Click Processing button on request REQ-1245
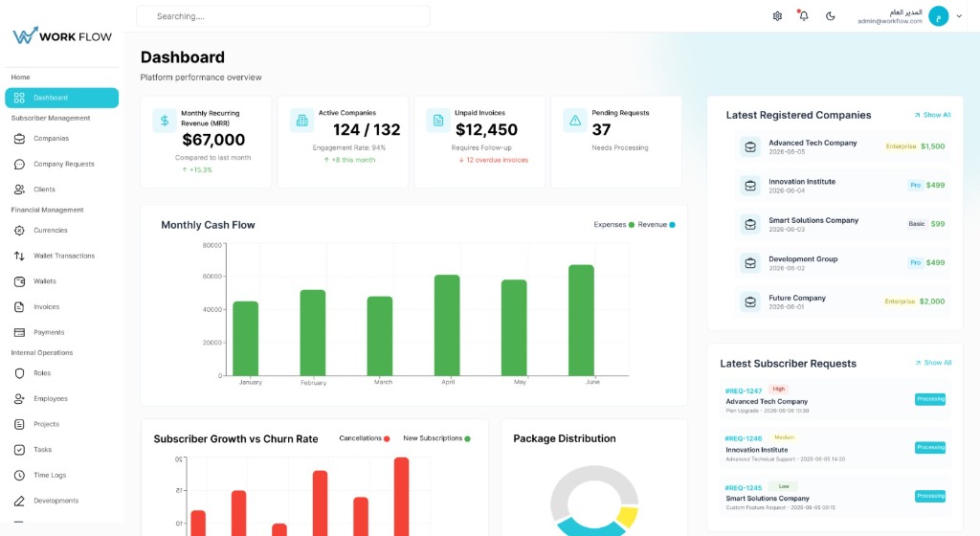This screenshot has width=980, height=536. 930,496
